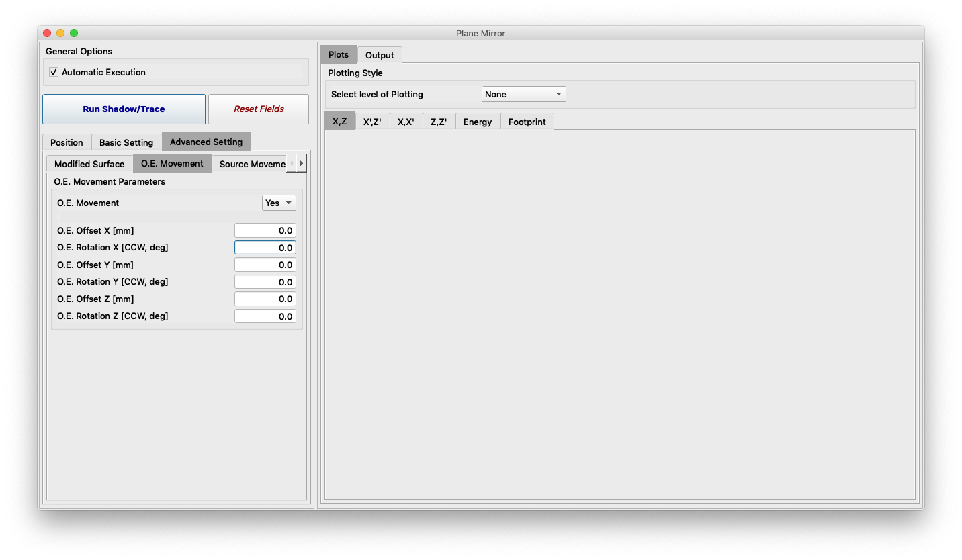
Task: Click the Run Shadow/Trace button
Action: pos(124,109)
